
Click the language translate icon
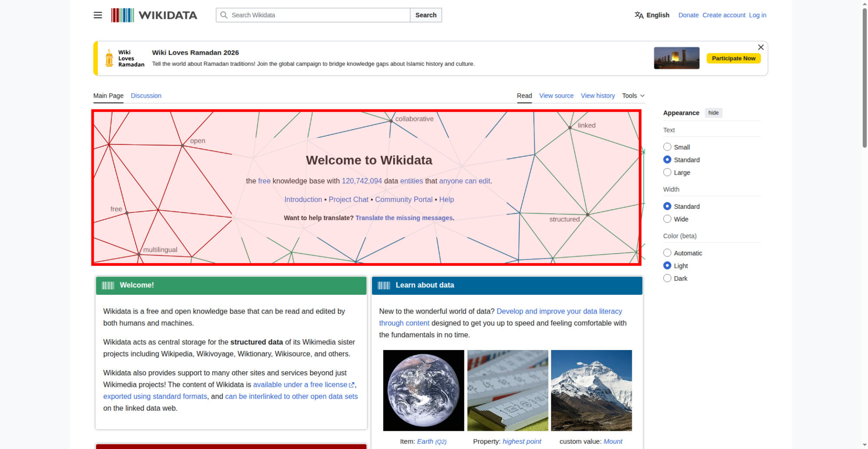pyautogui.click(x=639, y=15)
